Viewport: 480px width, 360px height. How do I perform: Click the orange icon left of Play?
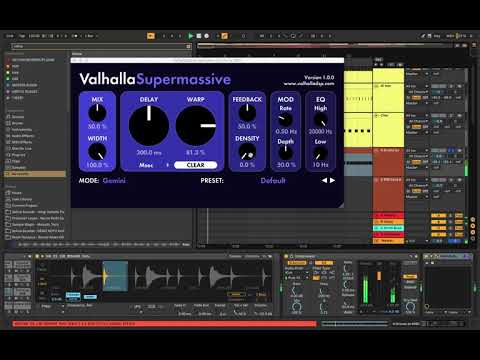coord(151,36)
